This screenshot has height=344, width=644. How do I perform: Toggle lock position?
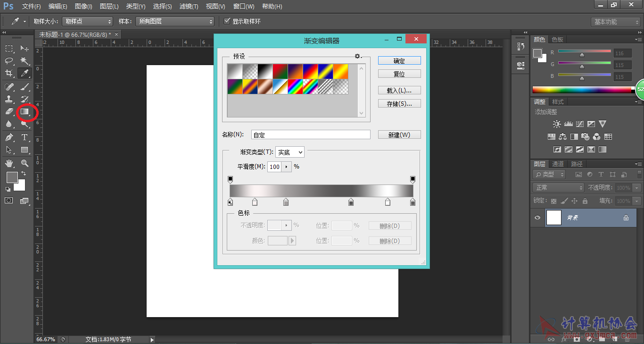coord(574,201)
